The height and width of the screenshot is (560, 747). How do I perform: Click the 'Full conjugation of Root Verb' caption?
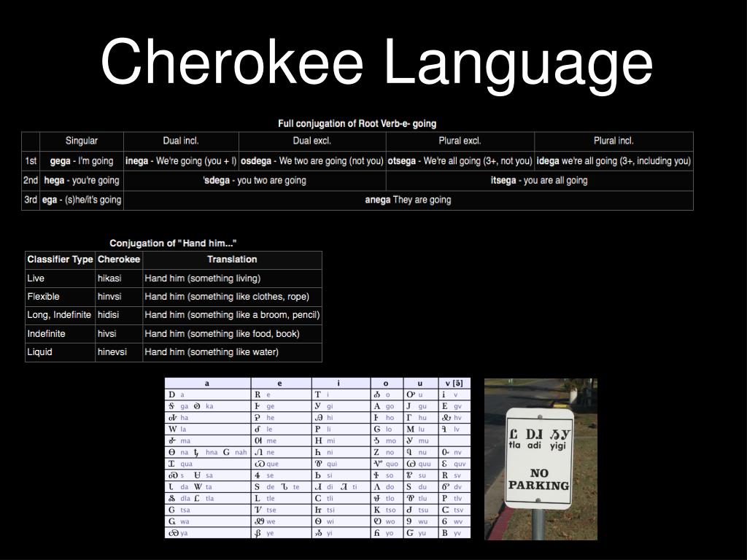pyautogui.click(x=357, y=124)
